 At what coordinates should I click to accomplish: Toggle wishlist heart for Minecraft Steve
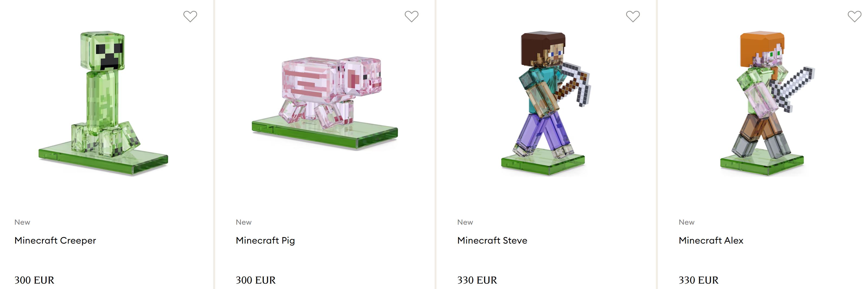633,16
